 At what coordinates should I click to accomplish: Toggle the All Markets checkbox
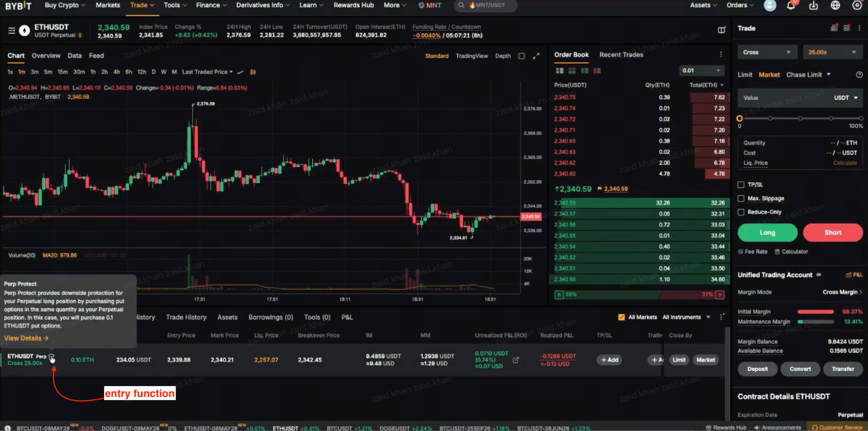click(621, 317)
